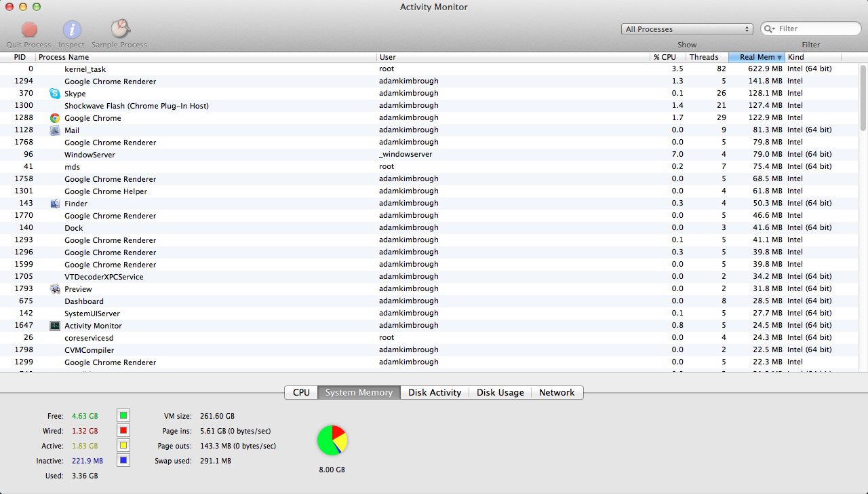
Task: Click Used memory value 3.36 GB
Action: point(85,476)
